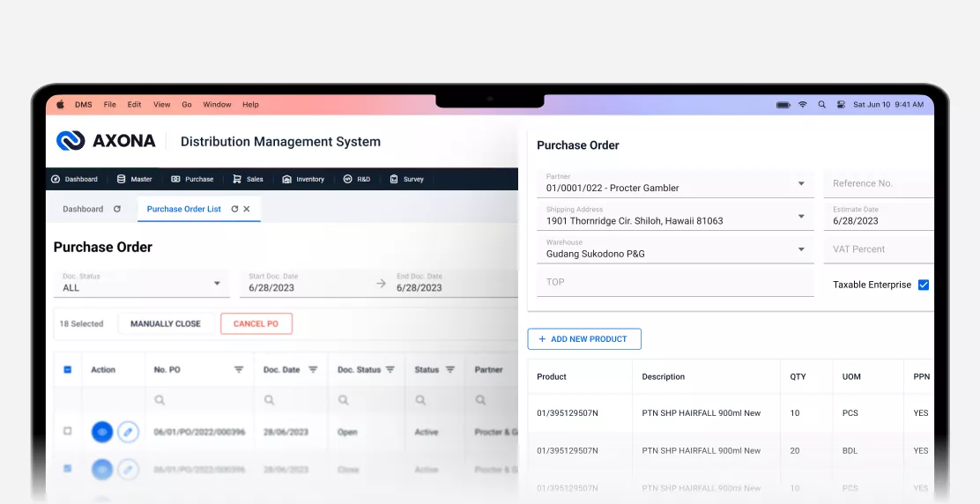Open the Doc. Status ALL dropdown

217,283
